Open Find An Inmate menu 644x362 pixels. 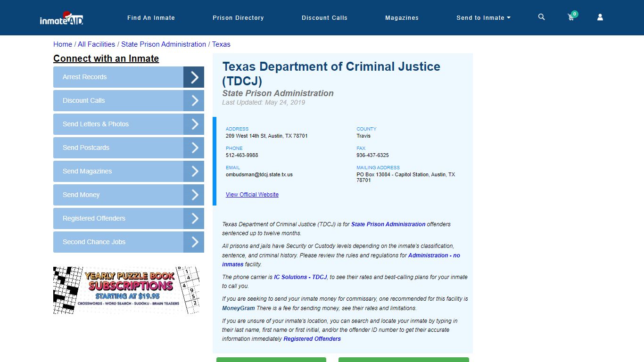pyautogui.click(x=151, y=18)
